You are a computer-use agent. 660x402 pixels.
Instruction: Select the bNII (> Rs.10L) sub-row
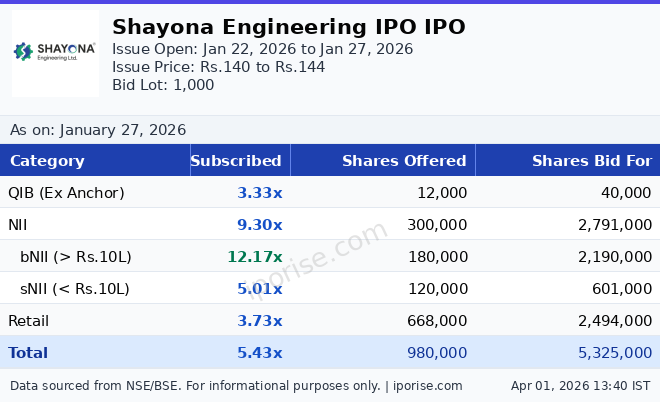click(75, 257)
